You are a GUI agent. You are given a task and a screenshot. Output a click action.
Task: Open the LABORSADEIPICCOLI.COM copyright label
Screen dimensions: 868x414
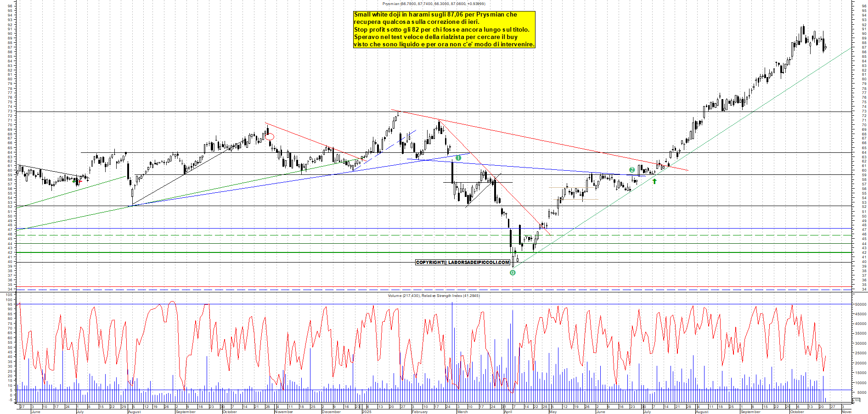pos(462,263)
